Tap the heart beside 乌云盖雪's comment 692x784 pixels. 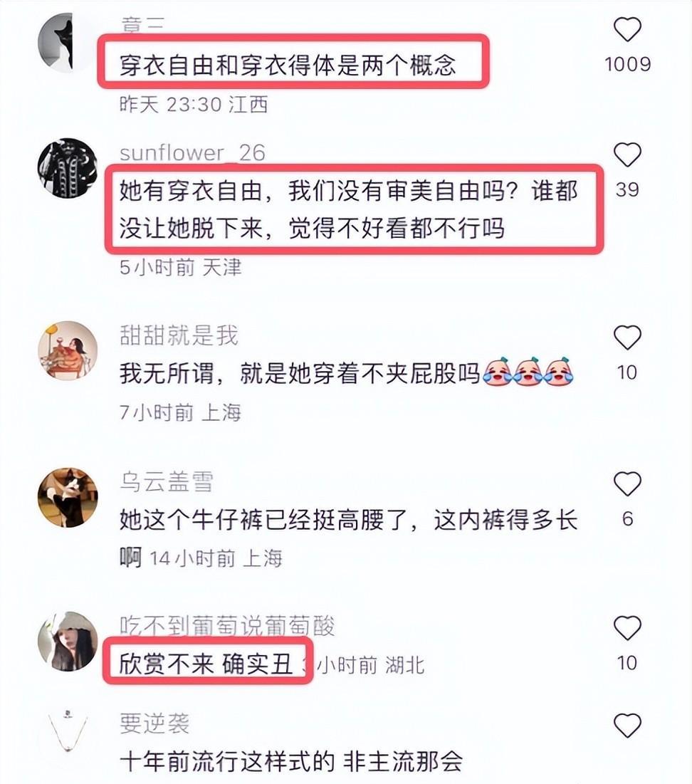click(627, 484)
